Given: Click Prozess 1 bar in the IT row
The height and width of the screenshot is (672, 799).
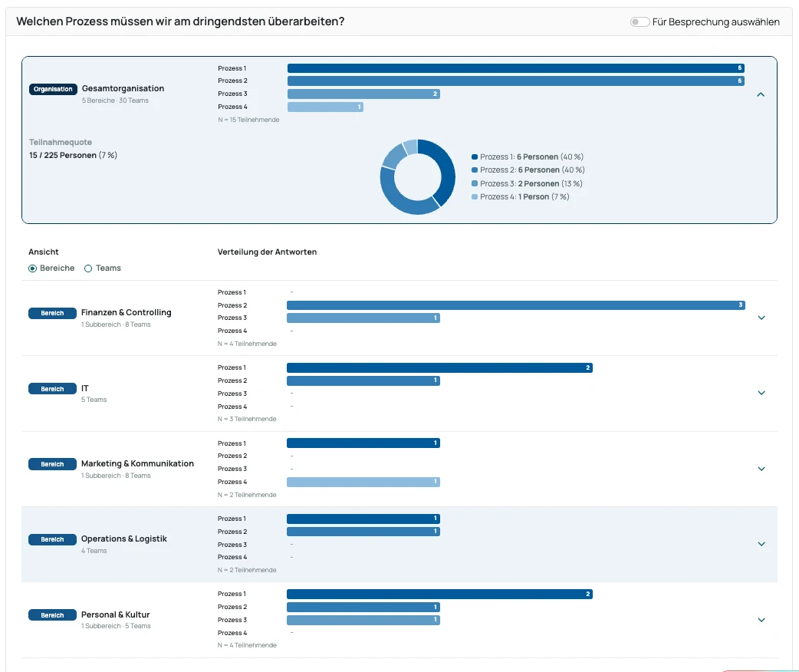Looking at the screenshot, I should [439, 368].
